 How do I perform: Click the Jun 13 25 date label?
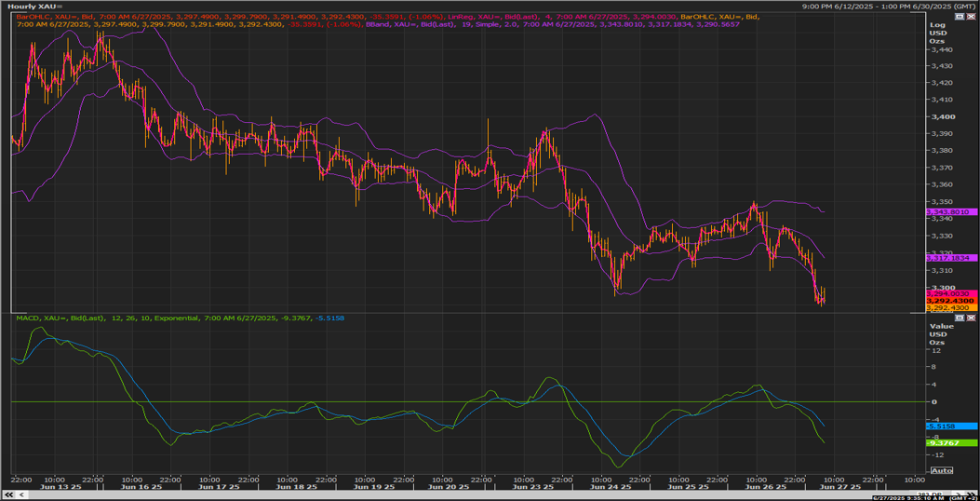point(60,487)
